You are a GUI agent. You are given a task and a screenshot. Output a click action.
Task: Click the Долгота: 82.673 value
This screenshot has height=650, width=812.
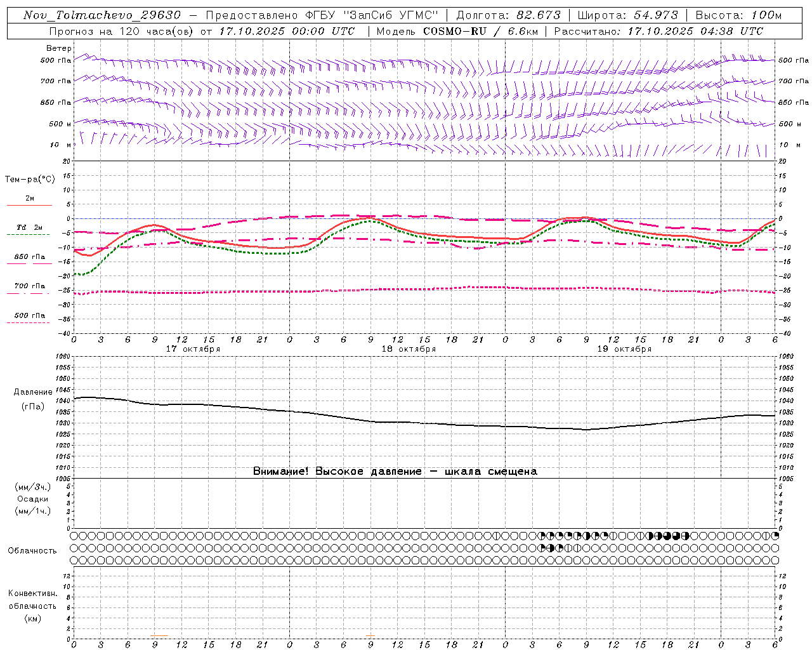point(509,15)
